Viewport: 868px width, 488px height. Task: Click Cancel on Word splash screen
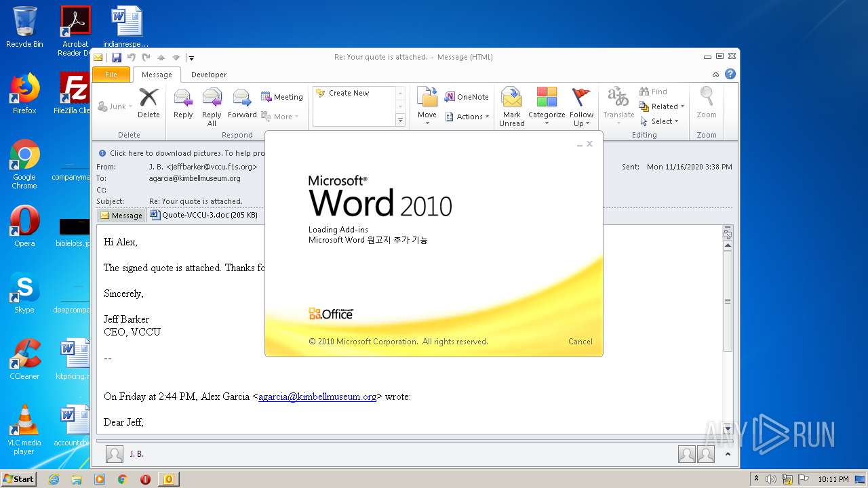580,342
